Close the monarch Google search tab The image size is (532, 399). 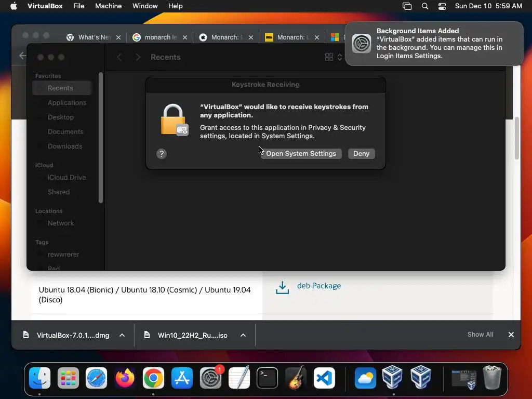tap(185, 37)
